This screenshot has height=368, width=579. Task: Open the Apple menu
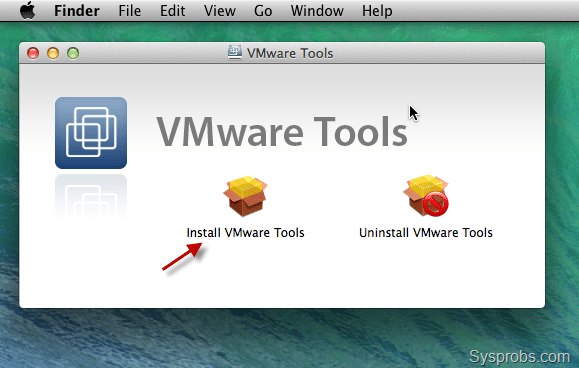(x=27, y=10)
